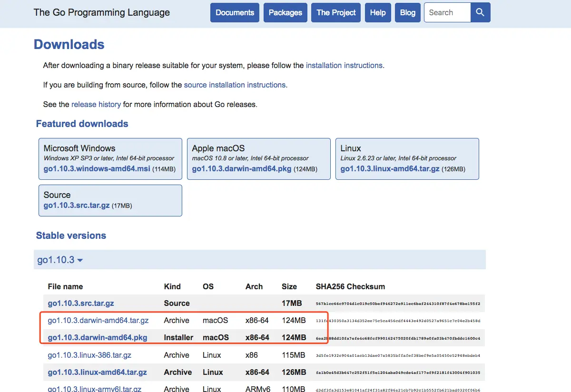The width and height of the screenshot is (571, 392).
Task: Click the 17MB size in src.tar.gz row
Action: (x=292, y=303)
